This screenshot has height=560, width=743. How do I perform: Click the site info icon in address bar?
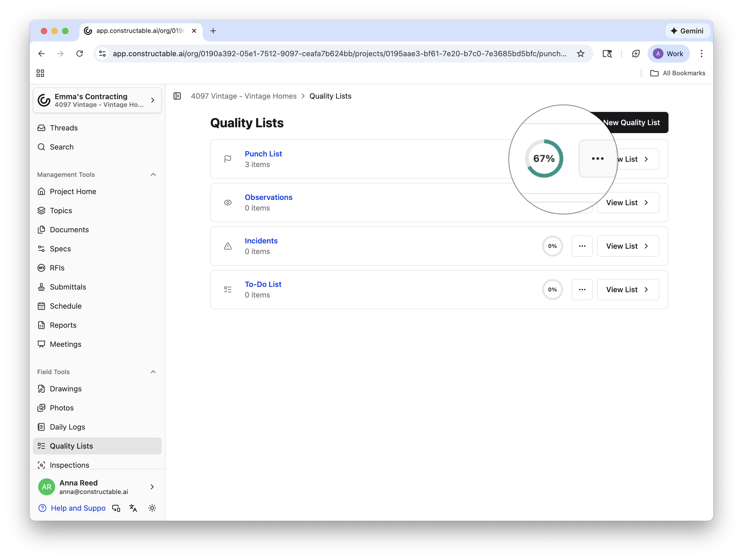coord(102,54)
